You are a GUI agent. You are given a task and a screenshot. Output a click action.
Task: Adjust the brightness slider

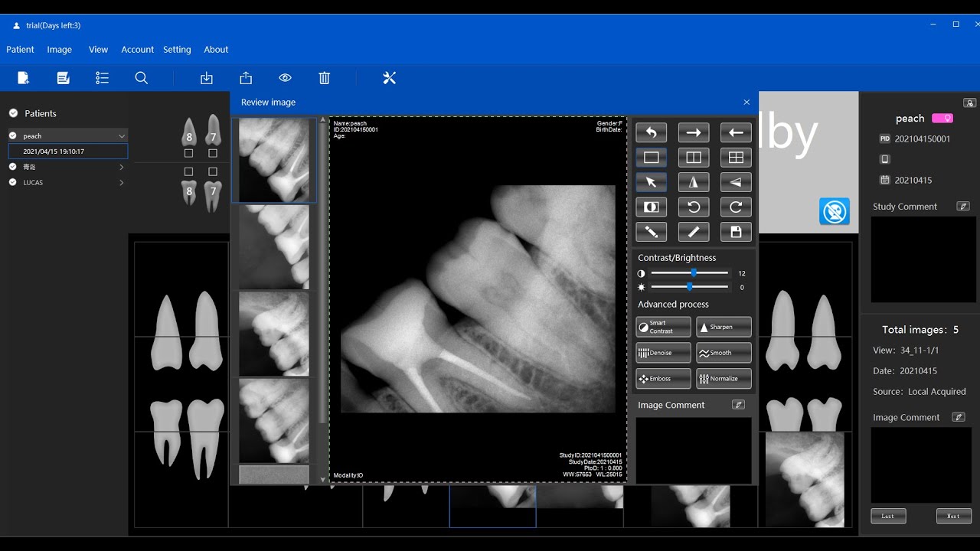pyautogui.click(x=690, y=287)
